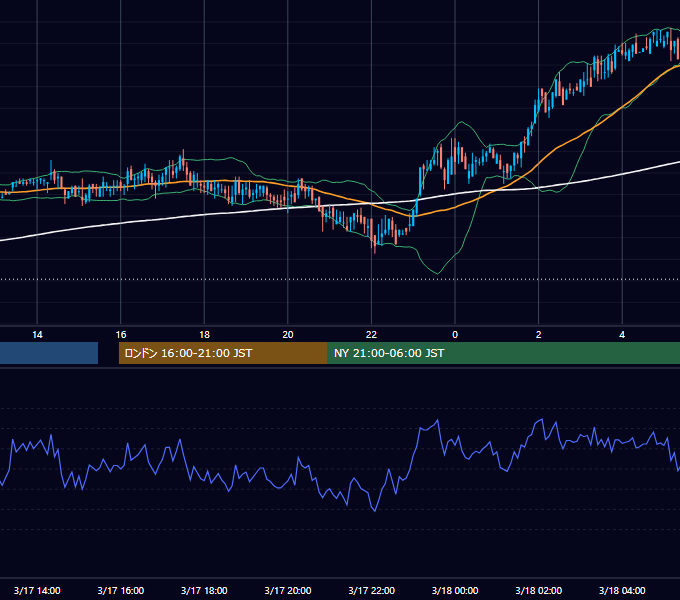Click the hour label 20 on the upper axis
This screenshot has height=600, width=680.
(x=288, y=335)
